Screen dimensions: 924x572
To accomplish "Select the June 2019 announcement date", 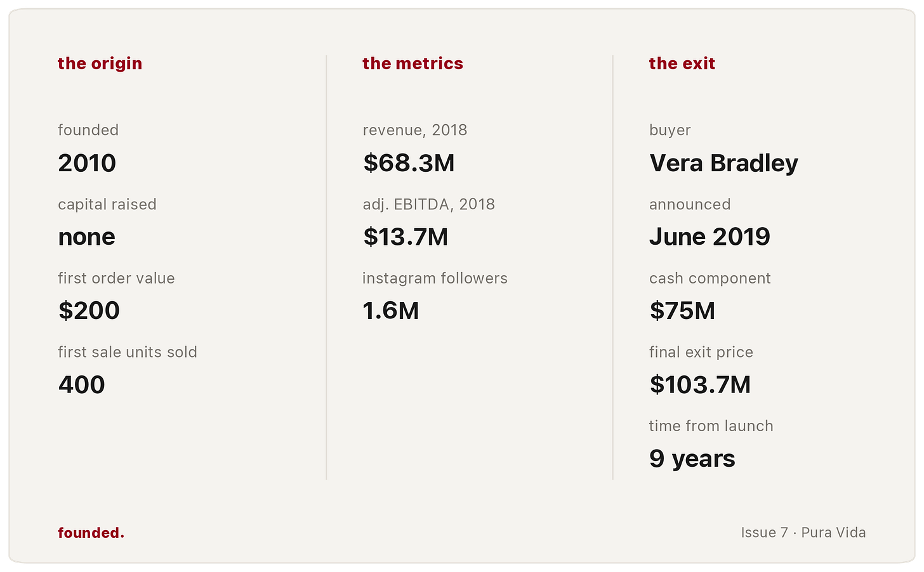I will point(709,237).
